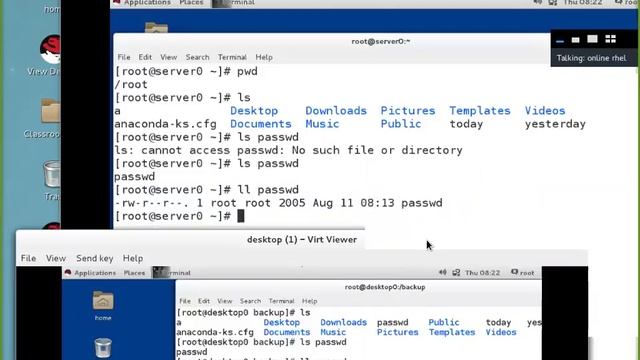Open the red hat View Desktop icon
The image size is (640, 360).
pyautogui.click(x=51, y=49)
